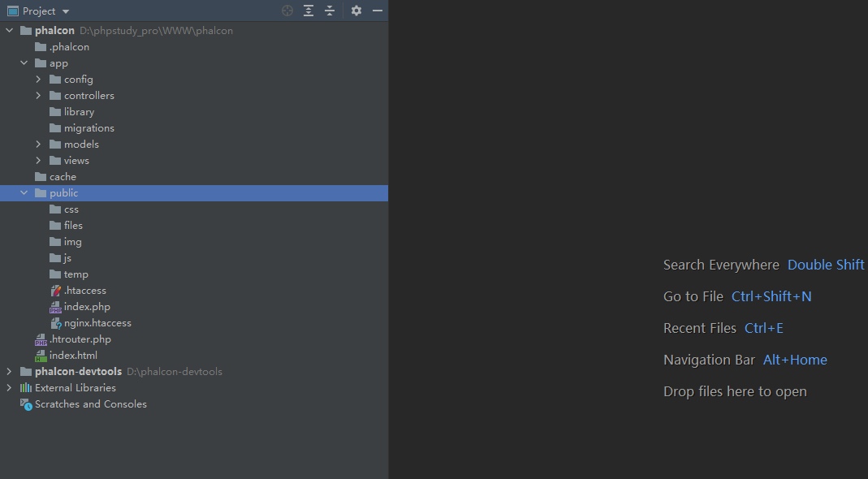Click the Scratches and Consoles icon
Viewport: 868px width, 479px height.
26,404
